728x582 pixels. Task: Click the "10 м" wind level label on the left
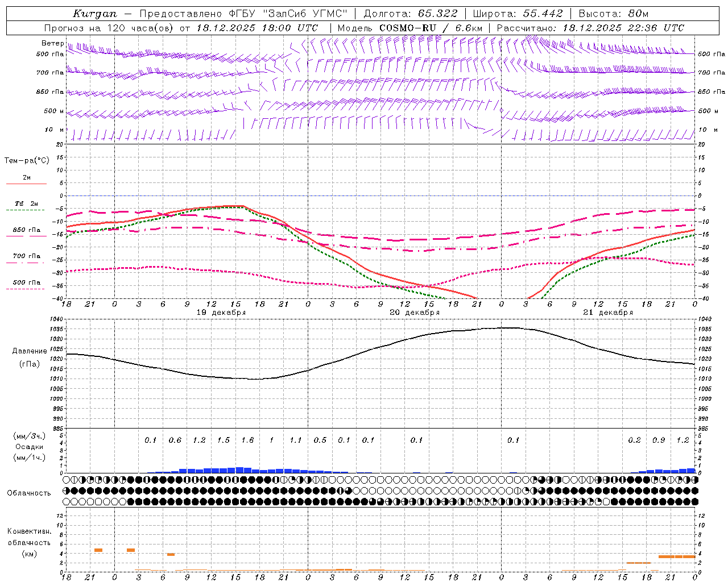55,130
